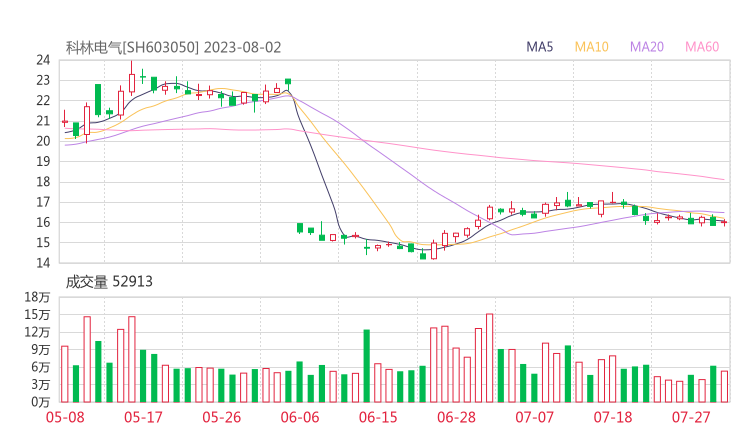This screenshot has height=440, width=740.
Task: Select the 05-17 date label
Action: pos(143,417)
